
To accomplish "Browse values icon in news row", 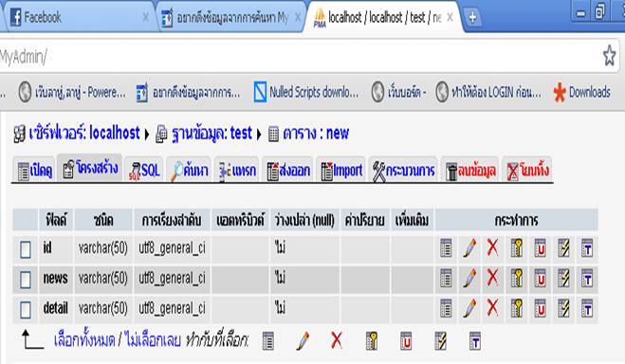I will (446, 278).
